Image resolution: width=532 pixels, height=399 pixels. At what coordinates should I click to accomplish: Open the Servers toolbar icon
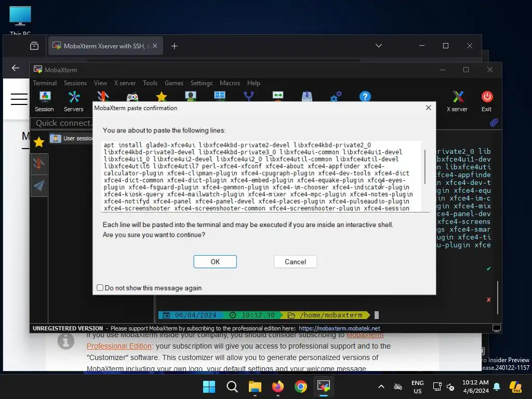(x=74, y=101)
